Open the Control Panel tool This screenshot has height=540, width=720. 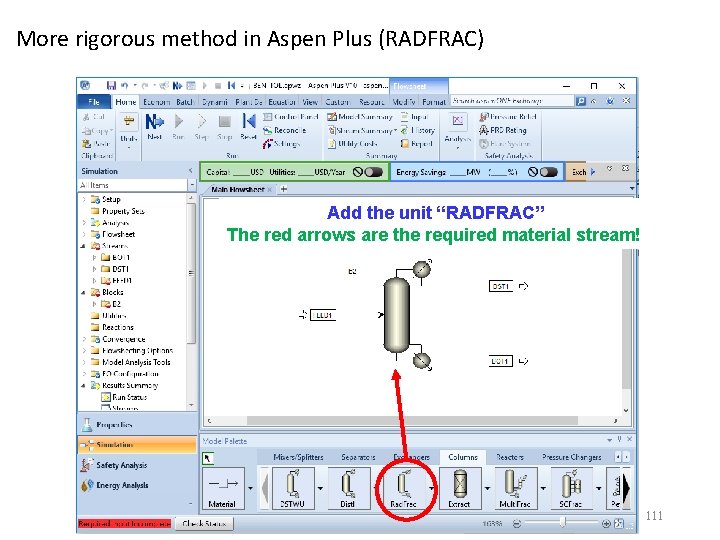tap(291, 117)
